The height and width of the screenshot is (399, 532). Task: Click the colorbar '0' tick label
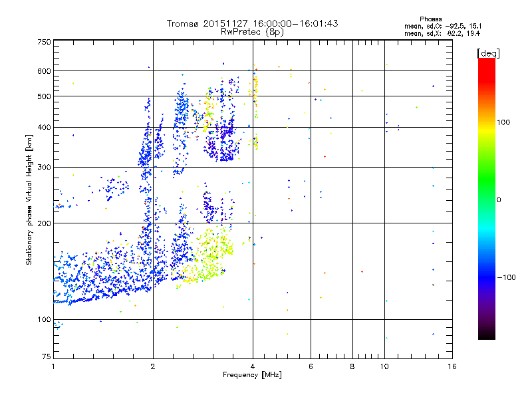(x=499, y=200)
